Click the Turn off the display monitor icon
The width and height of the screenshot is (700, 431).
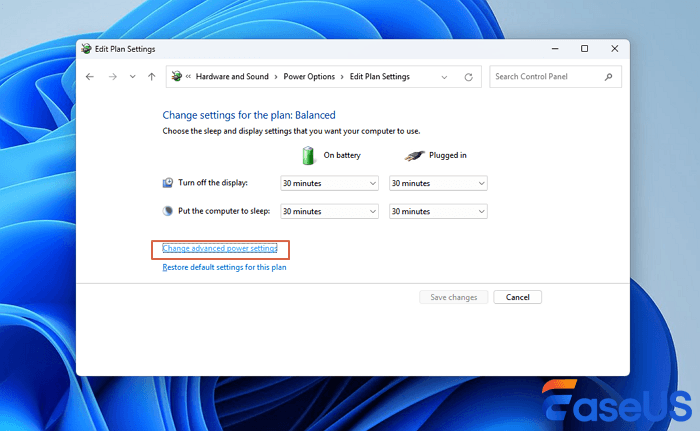point(167,183)
